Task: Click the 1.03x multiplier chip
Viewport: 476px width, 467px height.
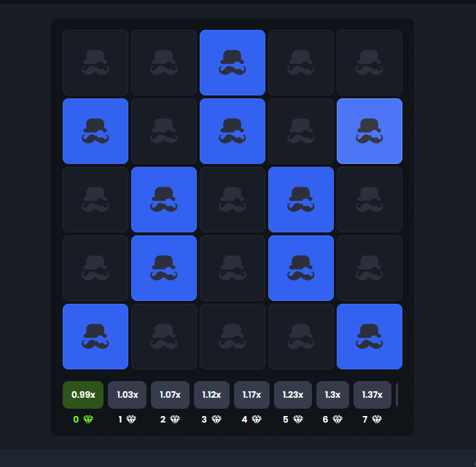Action: [x=127, y=395]
